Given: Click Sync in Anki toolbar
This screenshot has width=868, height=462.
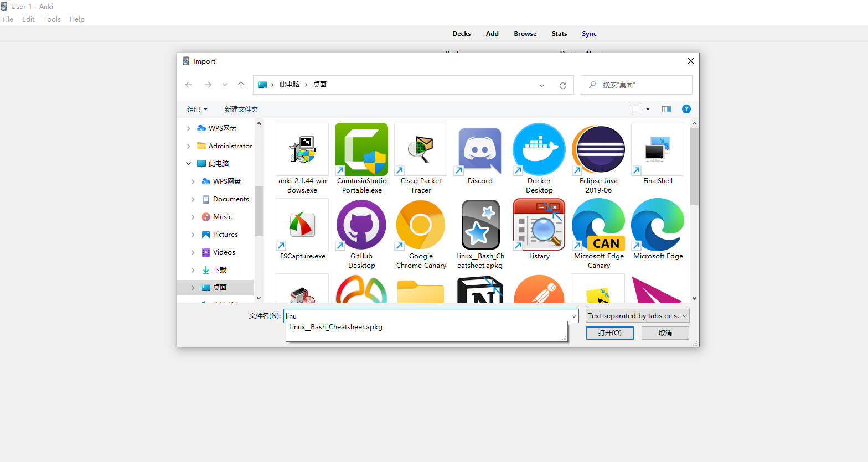Looking at the screenshot, I should click(x=589, y=34).
